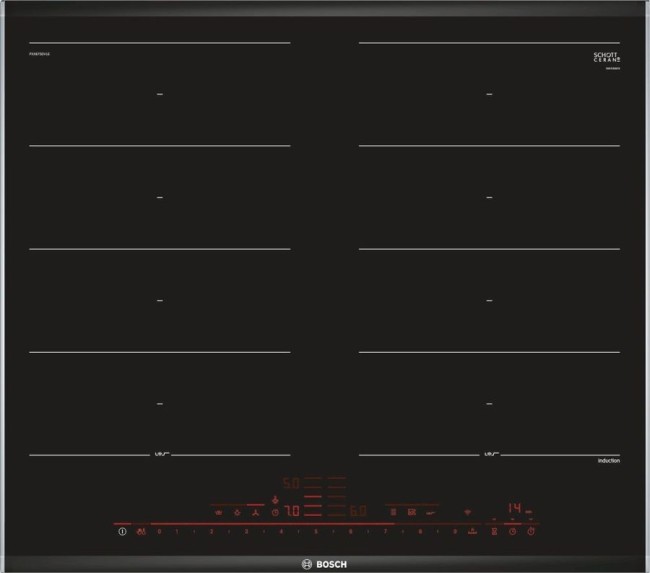Tap the down-arrow icon above the clock
This screenshot has height=573, width=650.
275,499
